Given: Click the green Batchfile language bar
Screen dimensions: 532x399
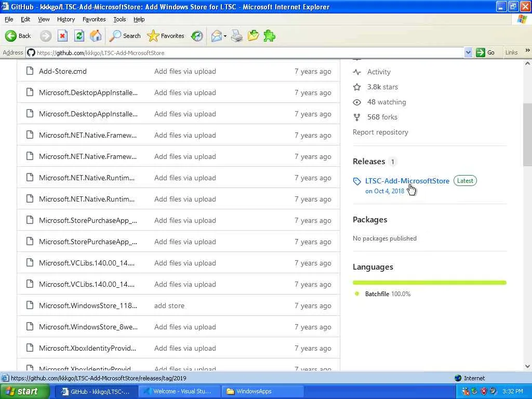Looking at the screenshot, I should [x=429, y=282].
